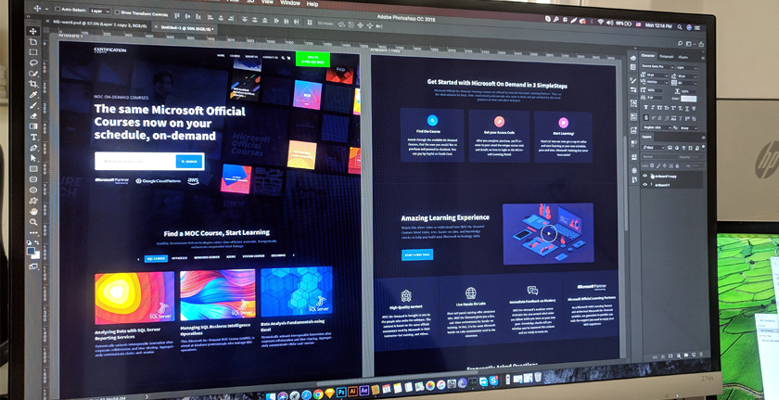Switch to the Untitled-1 document tab

[x=187, y=28]
